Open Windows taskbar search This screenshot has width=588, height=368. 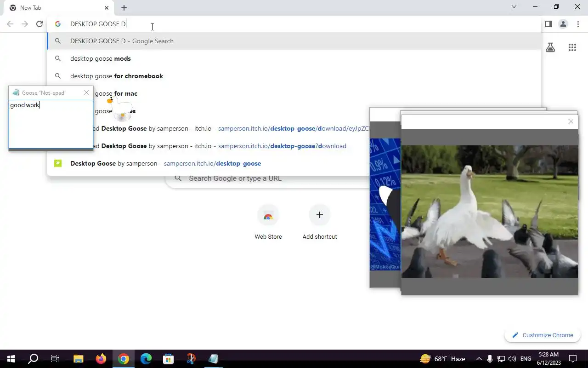[33, 359]
